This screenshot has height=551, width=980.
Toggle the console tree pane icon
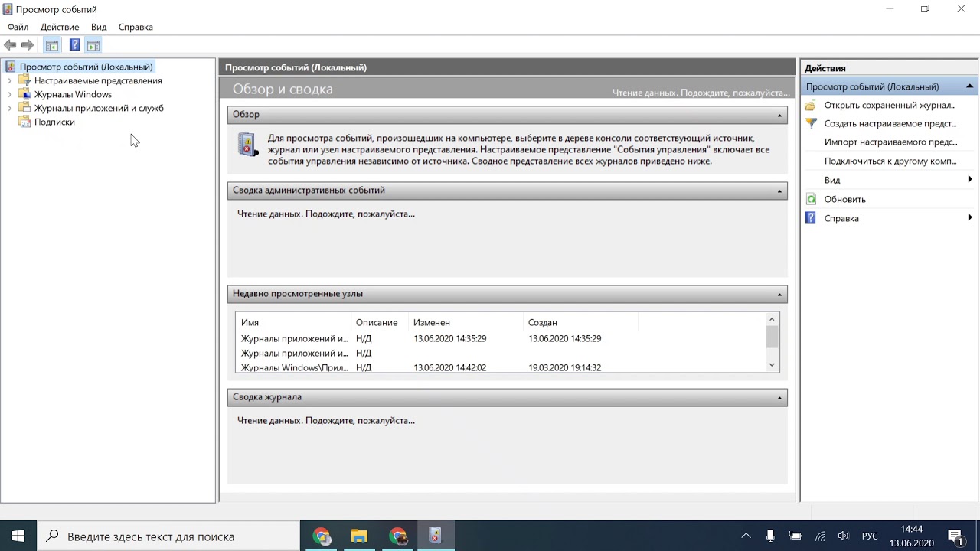[52, 45]
